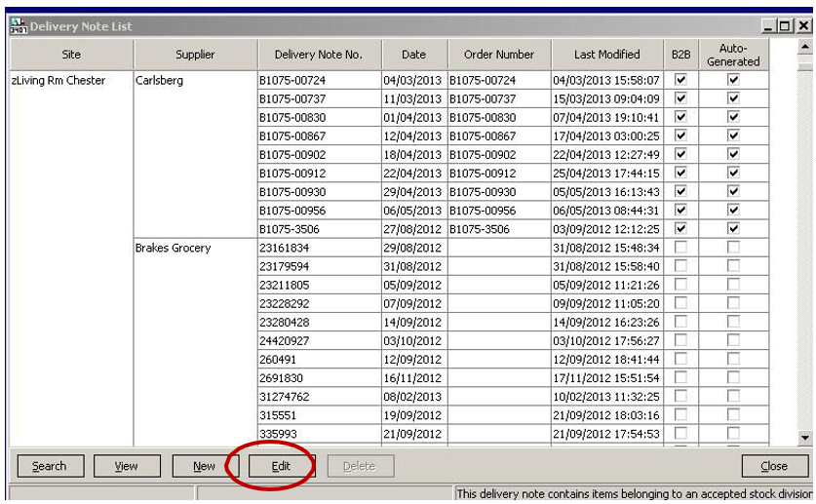Sort by Last Modified column header

(606, 55)
